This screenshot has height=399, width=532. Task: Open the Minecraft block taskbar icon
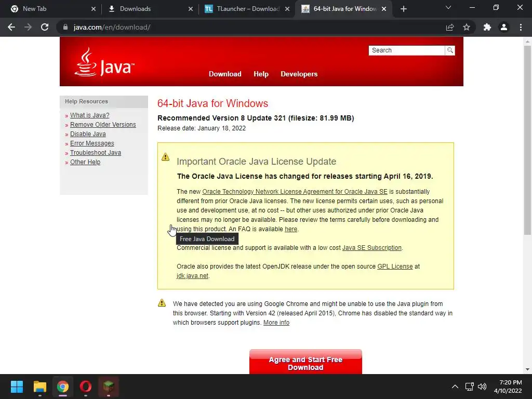(x=109, y=387)
